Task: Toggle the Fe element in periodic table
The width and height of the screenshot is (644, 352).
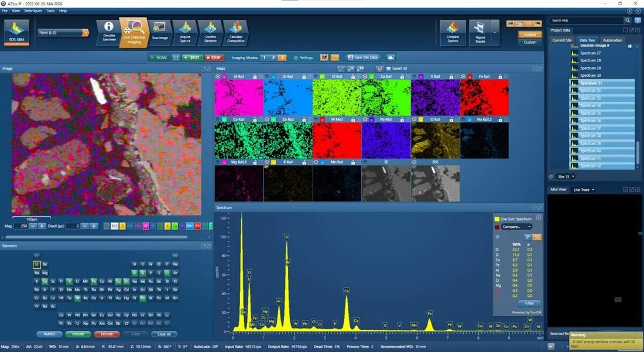Action: [x=94, y=281]
